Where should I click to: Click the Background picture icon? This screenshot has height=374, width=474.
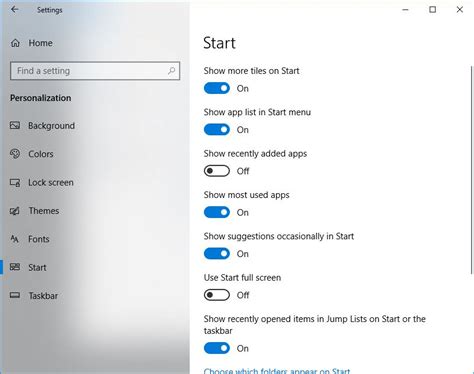(15, 125)
